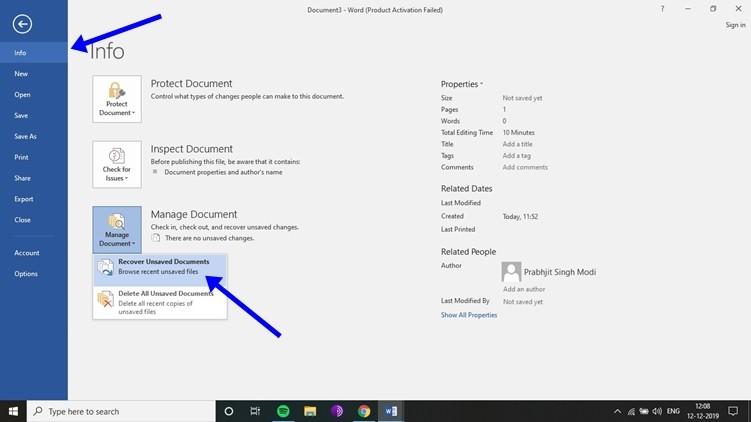Click Show All Properties link

[x=469, y=315]
